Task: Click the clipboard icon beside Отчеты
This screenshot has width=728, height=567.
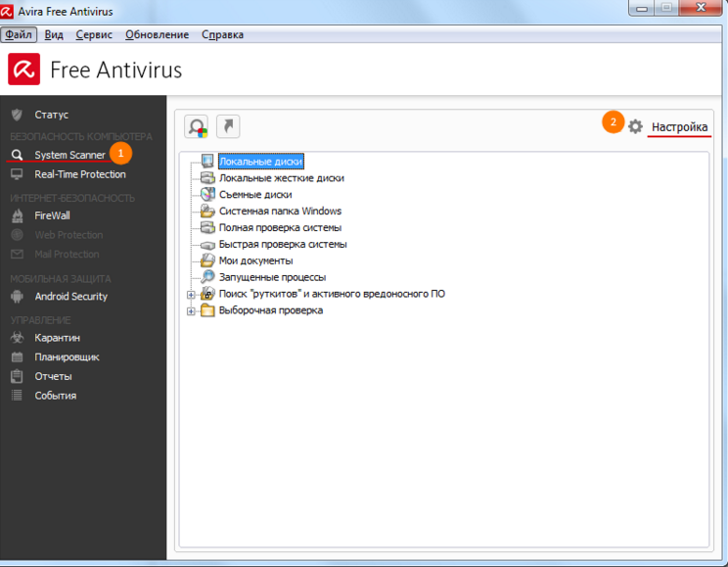Action: [x=18, y=376]
